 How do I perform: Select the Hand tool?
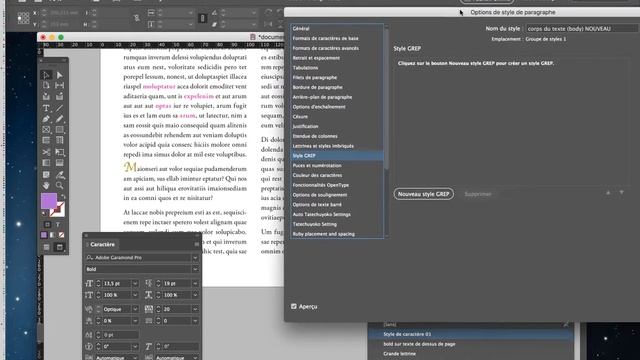[46, 185]
